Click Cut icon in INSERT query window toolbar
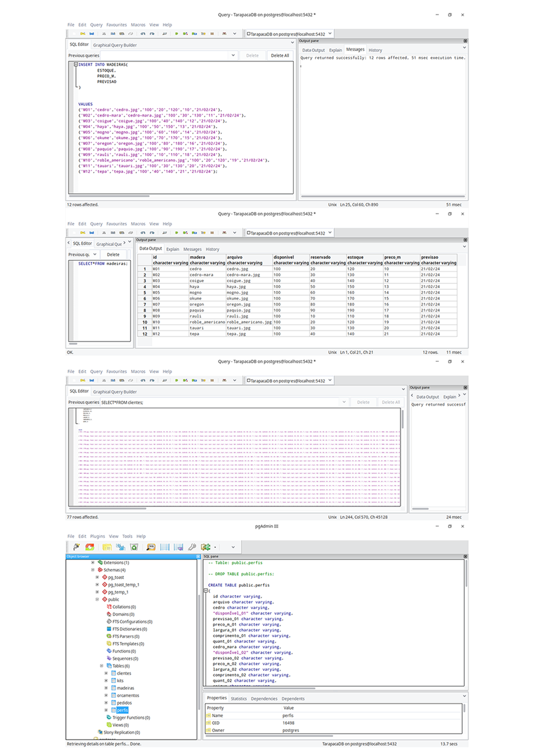Screen dimensions: 534x756 point(104,34)
